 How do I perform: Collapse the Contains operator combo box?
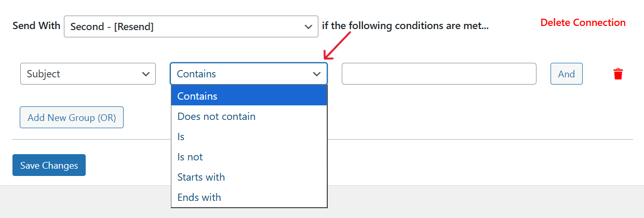[x=248, y=74]
